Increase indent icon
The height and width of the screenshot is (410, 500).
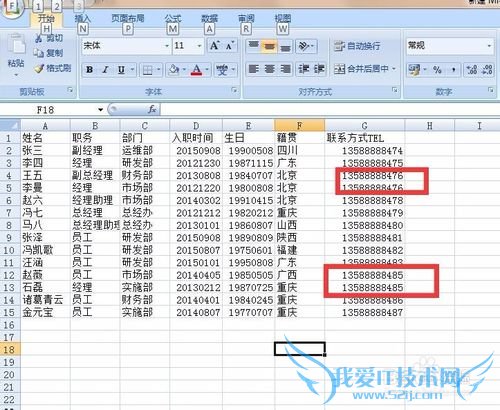[x=319, y=69]
